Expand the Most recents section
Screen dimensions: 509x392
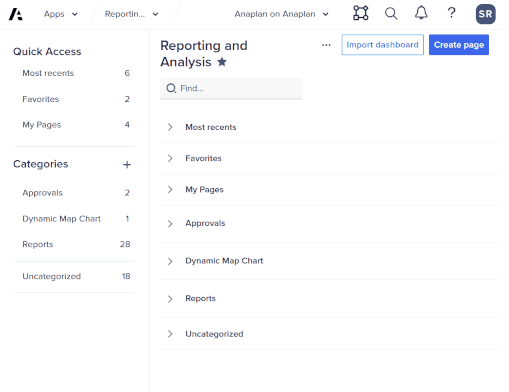click(170, 127)
